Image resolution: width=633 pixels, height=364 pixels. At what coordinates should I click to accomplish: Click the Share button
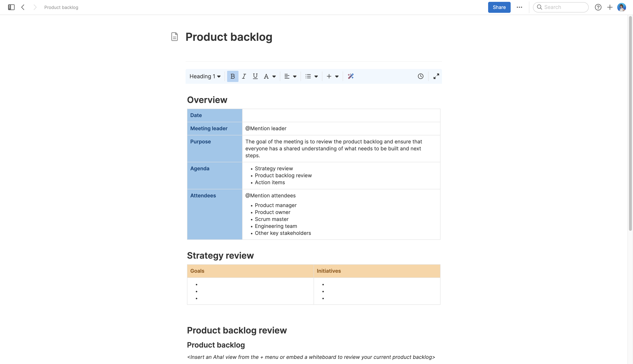pyautogui.click(x=499, y=7)
